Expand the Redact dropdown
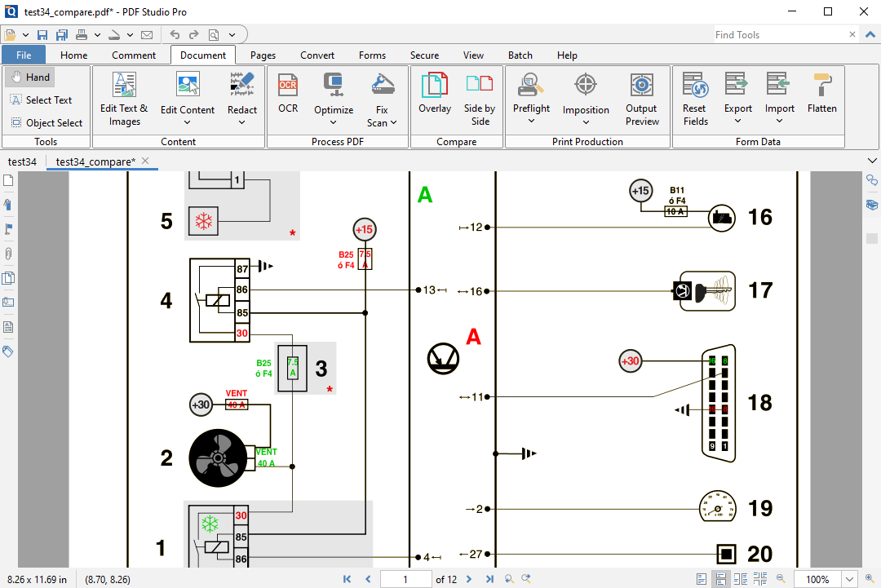The image size is (881, 588). tap(242, 122)
